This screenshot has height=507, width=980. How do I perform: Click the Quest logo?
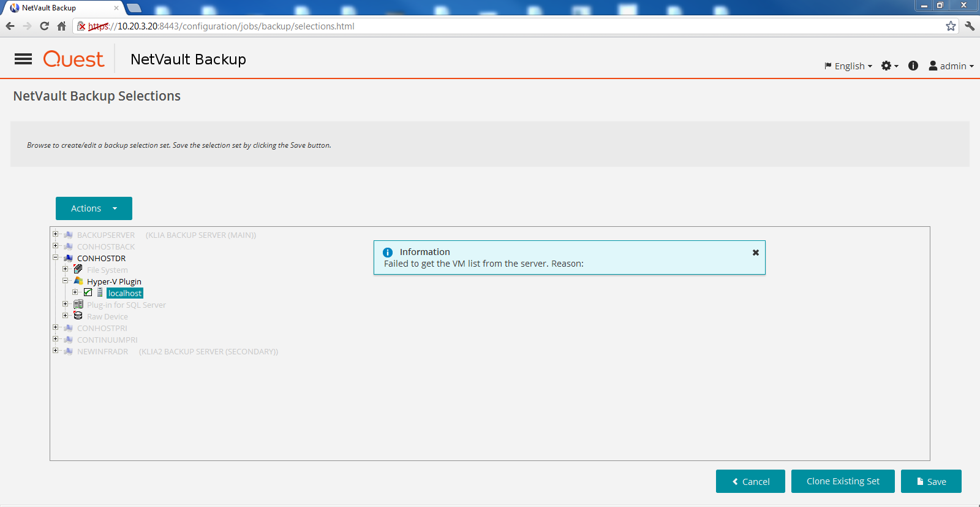[x=73, y=59]
